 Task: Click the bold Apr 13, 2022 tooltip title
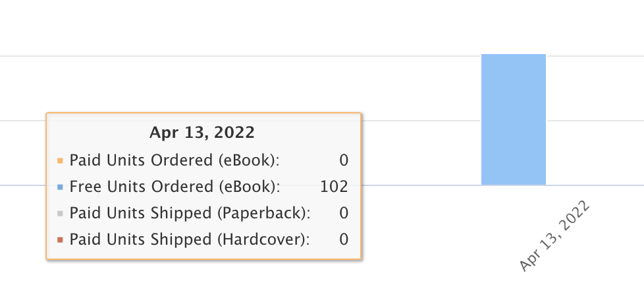point(202,133)
